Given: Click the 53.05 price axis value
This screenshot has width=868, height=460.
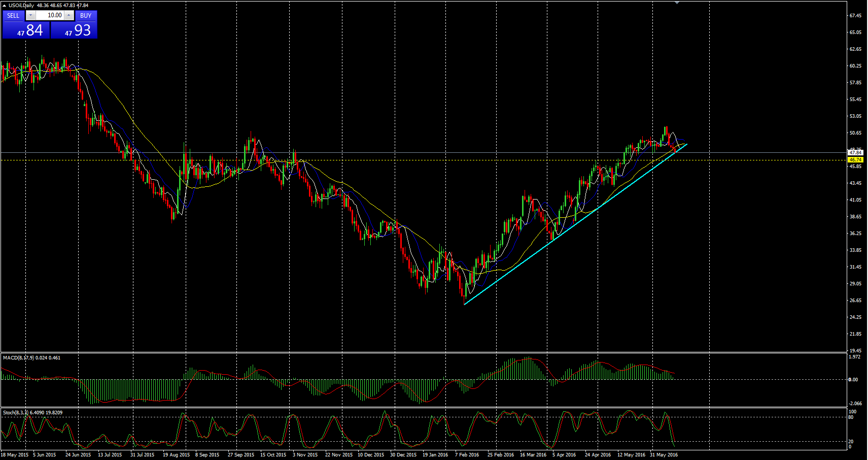Looking at the screenshot, I should (x=855, y=116).
